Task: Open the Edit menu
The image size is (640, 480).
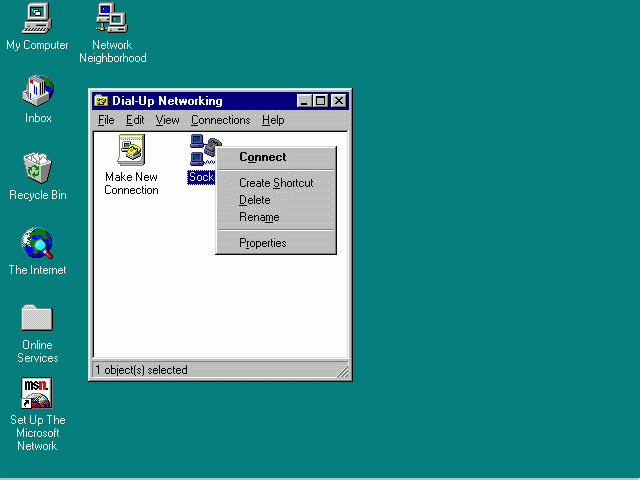Action: pos(135,120)
